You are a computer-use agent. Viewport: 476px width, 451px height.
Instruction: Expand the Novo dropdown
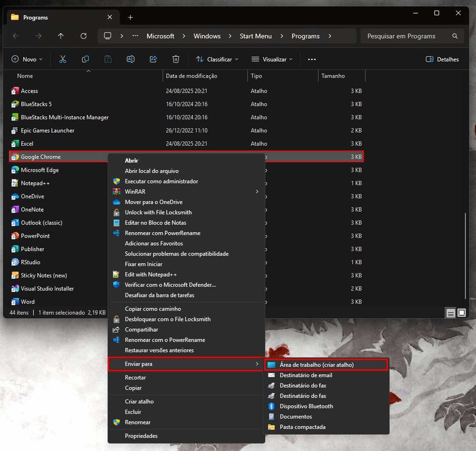coord(27,59)
